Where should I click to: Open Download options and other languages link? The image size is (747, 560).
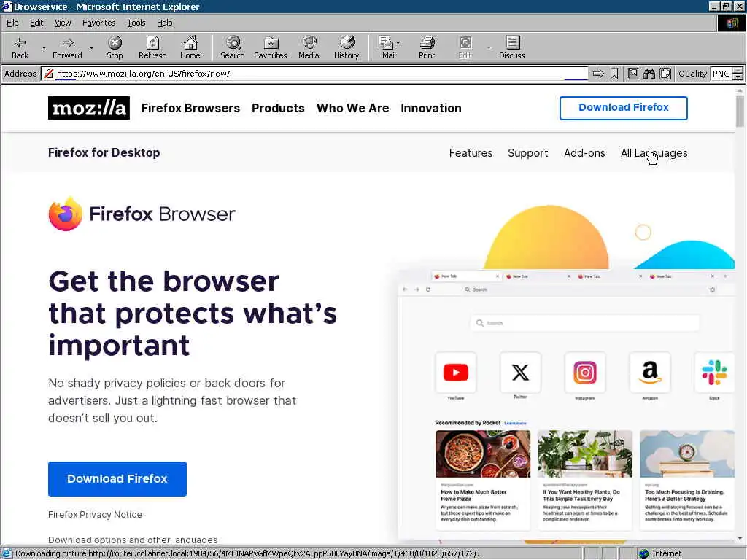tap(133, 540)
